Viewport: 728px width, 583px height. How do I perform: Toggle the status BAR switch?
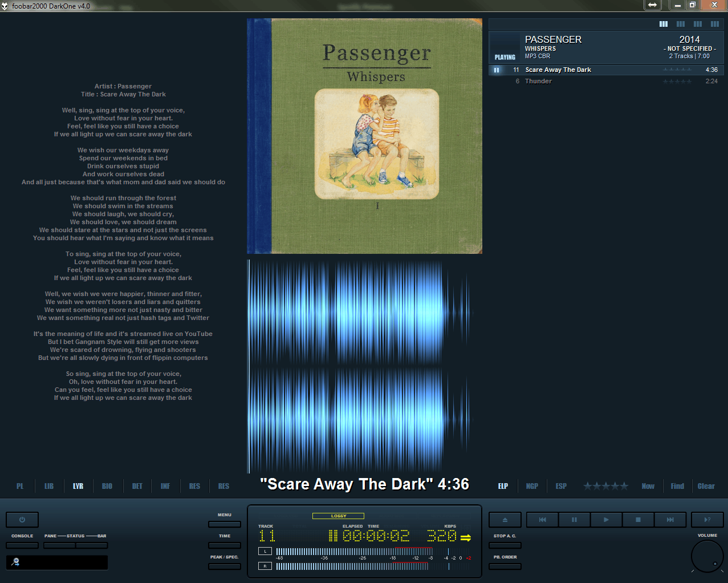pos(92,545)
